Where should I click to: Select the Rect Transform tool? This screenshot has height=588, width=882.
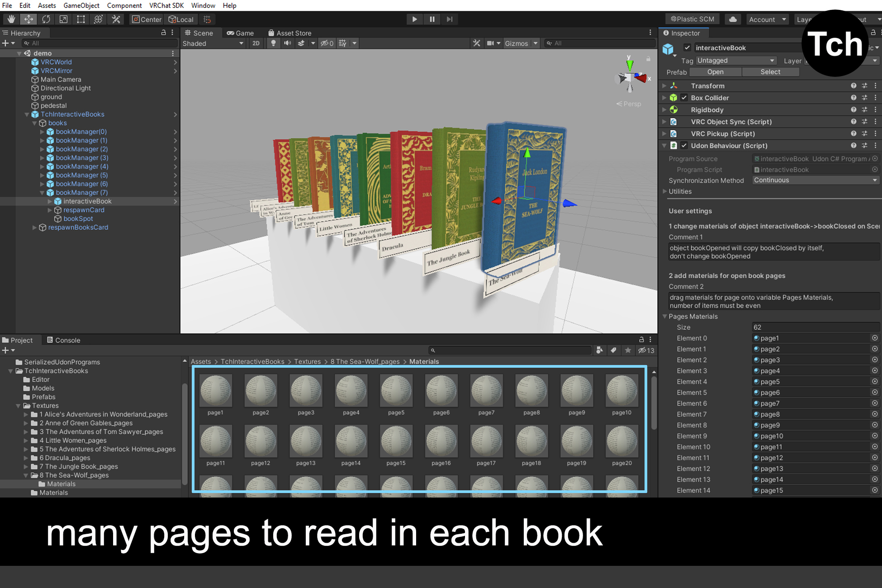point(81,19)
